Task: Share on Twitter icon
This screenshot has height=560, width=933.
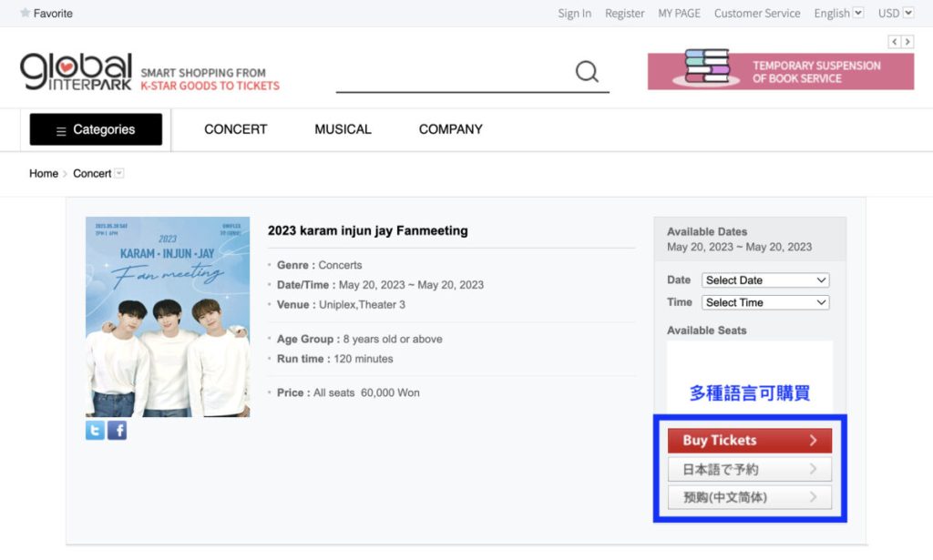Action: [95, 431]
